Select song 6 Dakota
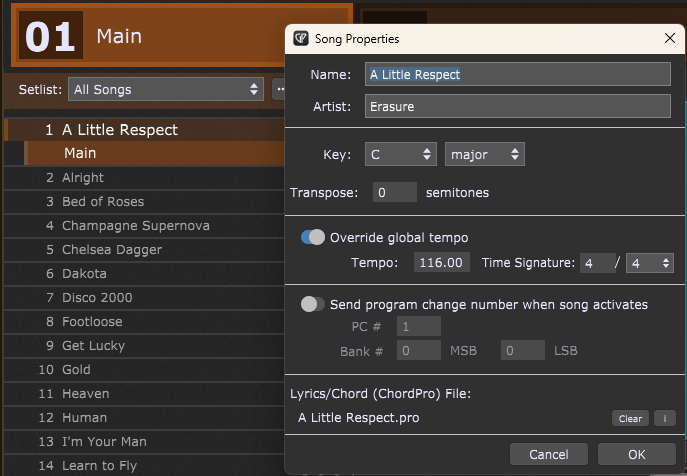Image resolution: width=687 pixels, height=476 pixels. point(145,274)
